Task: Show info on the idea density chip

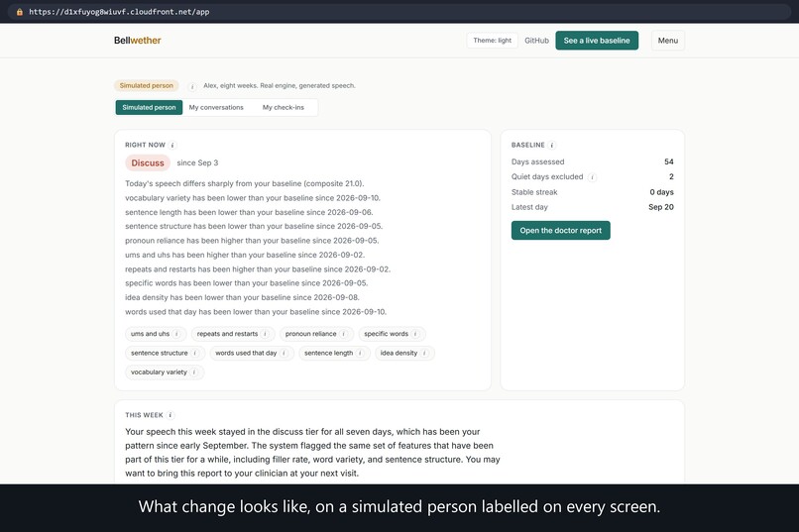Action: pos(424,353)
